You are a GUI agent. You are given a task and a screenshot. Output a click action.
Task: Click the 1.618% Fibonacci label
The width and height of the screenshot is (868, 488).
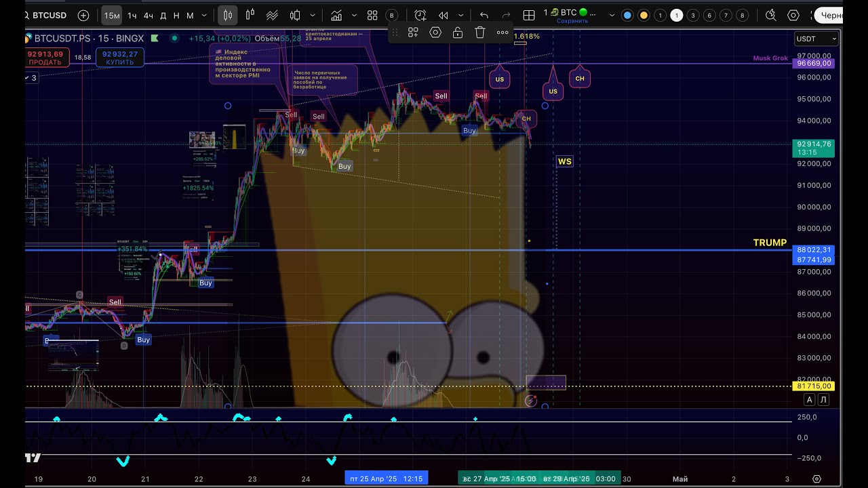527,36
